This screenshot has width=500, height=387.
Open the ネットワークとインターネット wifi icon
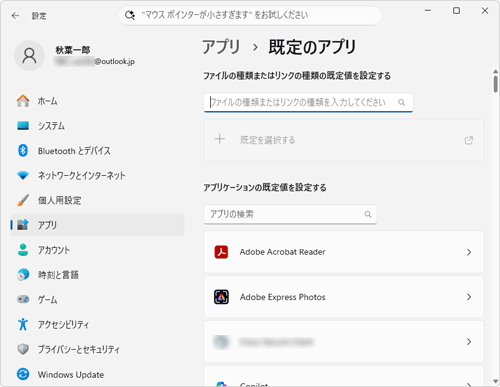click(x=23, y=175)
